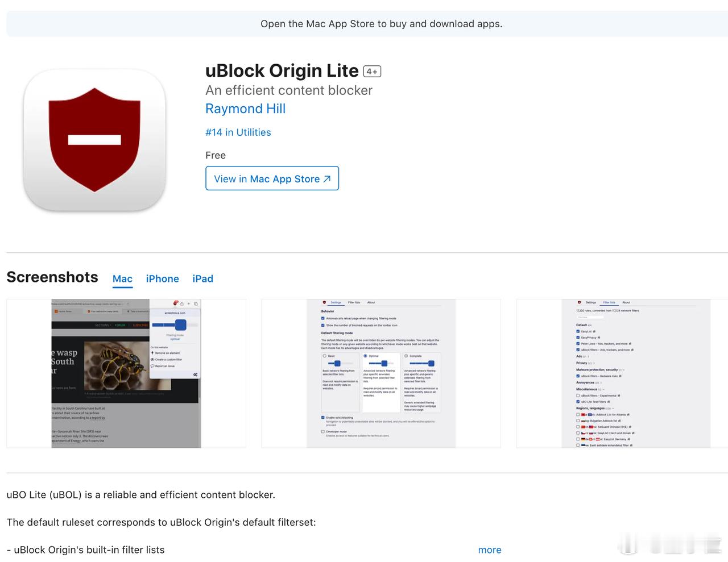The height and width of the screenshot is (562, 728).
Task: Click the 4+ age rating badge
Action: point(372,72)
